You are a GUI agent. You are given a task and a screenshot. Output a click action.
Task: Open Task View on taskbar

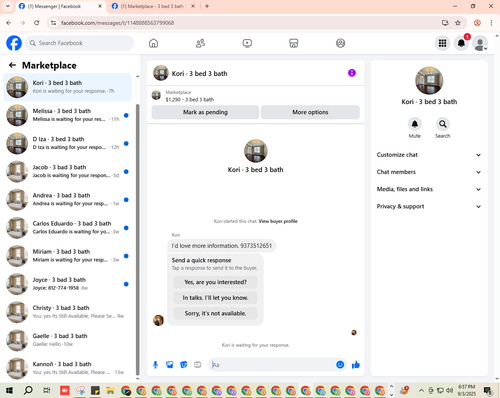(47, 390)
